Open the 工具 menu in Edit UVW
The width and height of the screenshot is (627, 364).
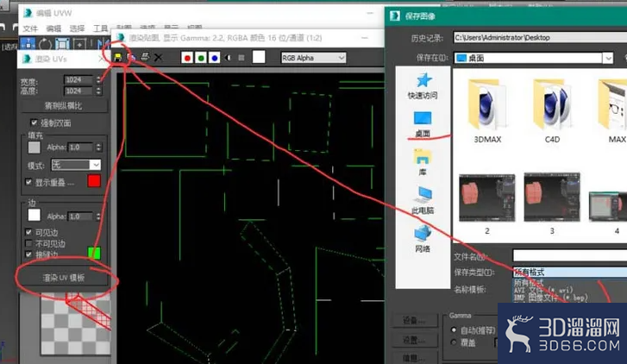101,28
